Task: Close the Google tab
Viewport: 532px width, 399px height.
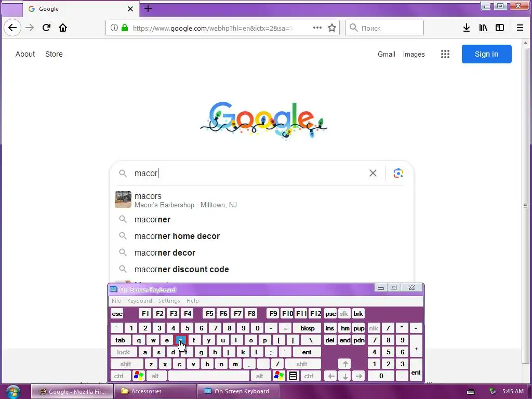Action: click(130, 9)
